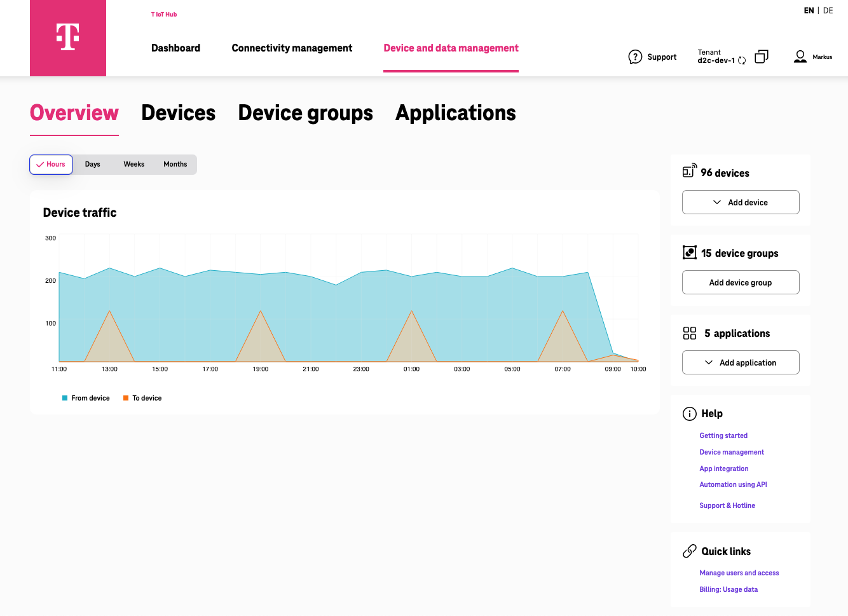Switch to the Device groups tab
Screen dimensions: 848x616
pyautogui.click(x=306, y=113)
